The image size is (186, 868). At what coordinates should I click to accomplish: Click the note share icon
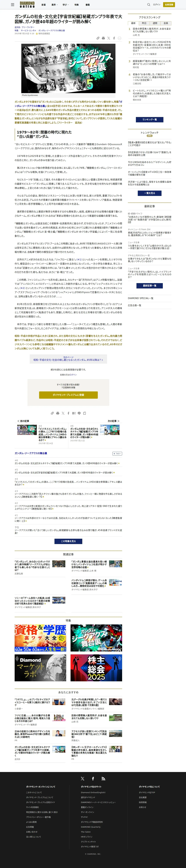pyautogui.click(x=85, y=413)
